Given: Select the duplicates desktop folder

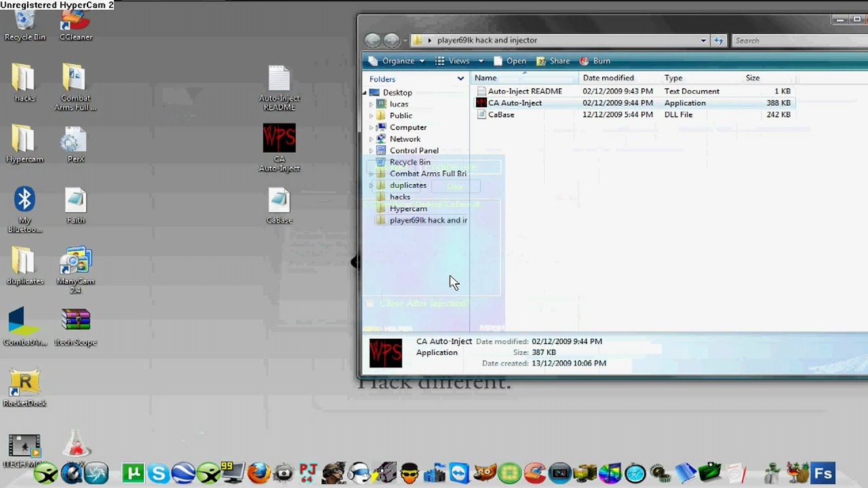Looking at the screenshot, I should [24, 266].
